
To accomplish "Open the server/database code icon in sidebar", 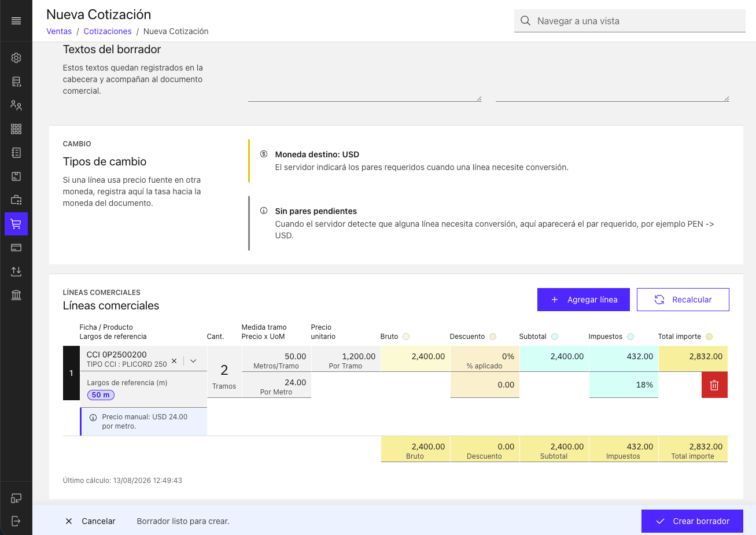I will point(16,82).
